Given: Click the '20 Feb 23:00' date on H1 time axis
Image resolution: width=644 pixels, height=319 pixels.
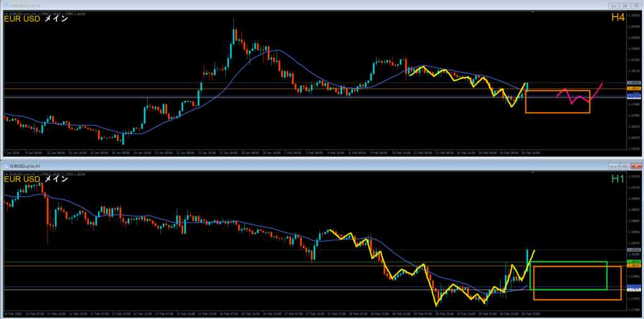Looking at the screenshot, I should [x=531, y=313].
